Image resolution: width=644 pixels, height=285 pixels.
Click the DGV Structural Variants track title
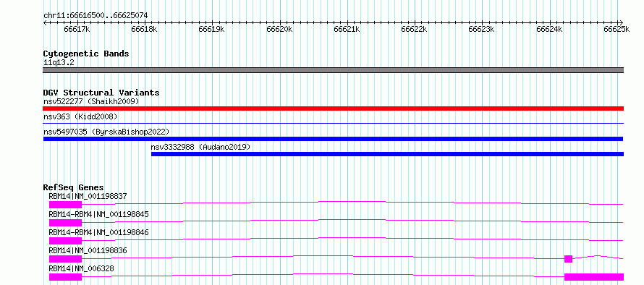pyautogui.click(x=101, y=93)
